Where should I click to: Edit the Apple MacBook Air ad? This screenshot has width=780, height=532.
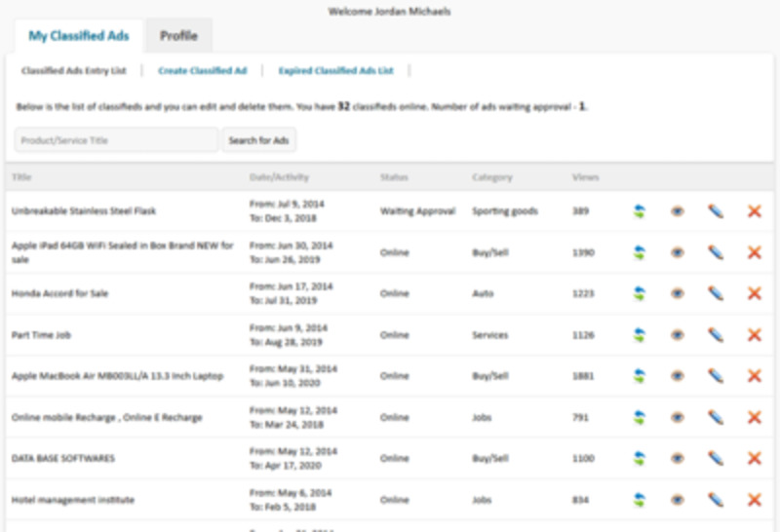pyautogui.click(x=716, y=376)
